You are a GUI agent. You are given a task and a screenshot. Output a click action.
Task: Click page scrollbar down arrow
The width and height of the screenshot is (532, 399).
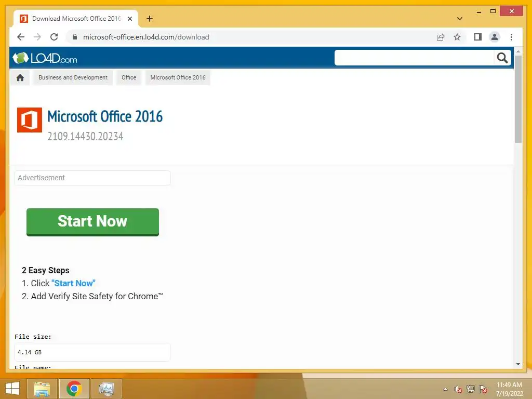coord(518,364)
